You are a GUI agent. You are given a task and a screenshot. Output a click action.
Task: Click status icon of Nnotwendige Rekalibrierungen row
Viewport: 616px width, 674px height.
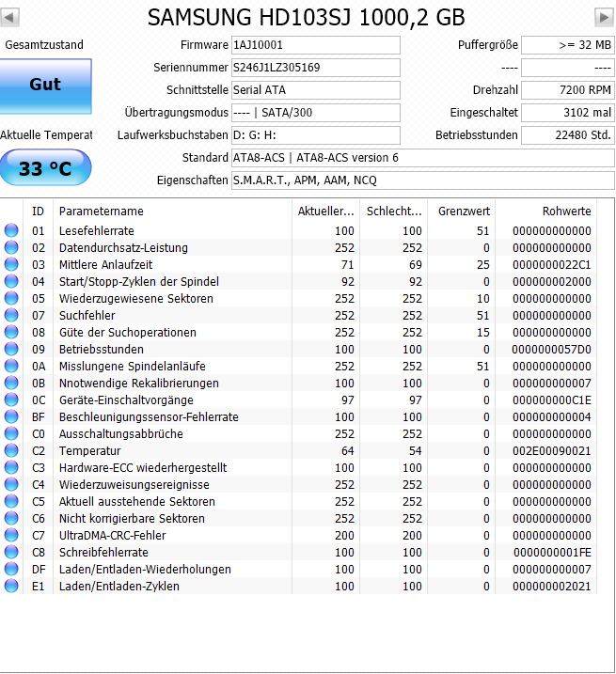(x=11, y=383)
